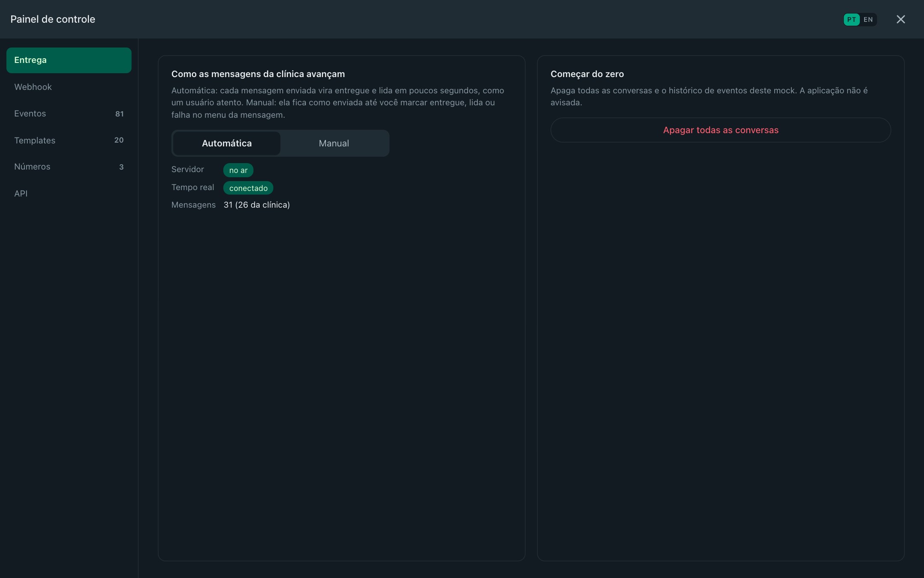The image size is (924, 578).
Task: Click the 'Painel de controle' title
Action: (x=53, y=19)
